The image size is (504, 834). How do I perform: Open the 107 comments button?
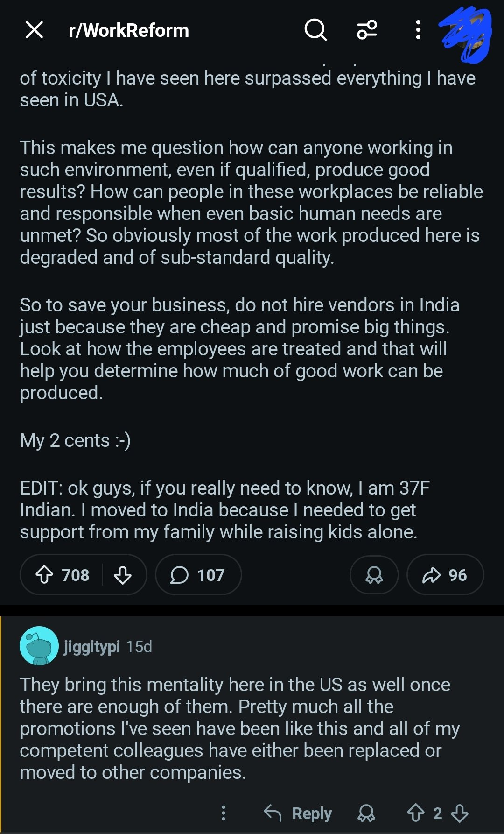tap(198, 575)
